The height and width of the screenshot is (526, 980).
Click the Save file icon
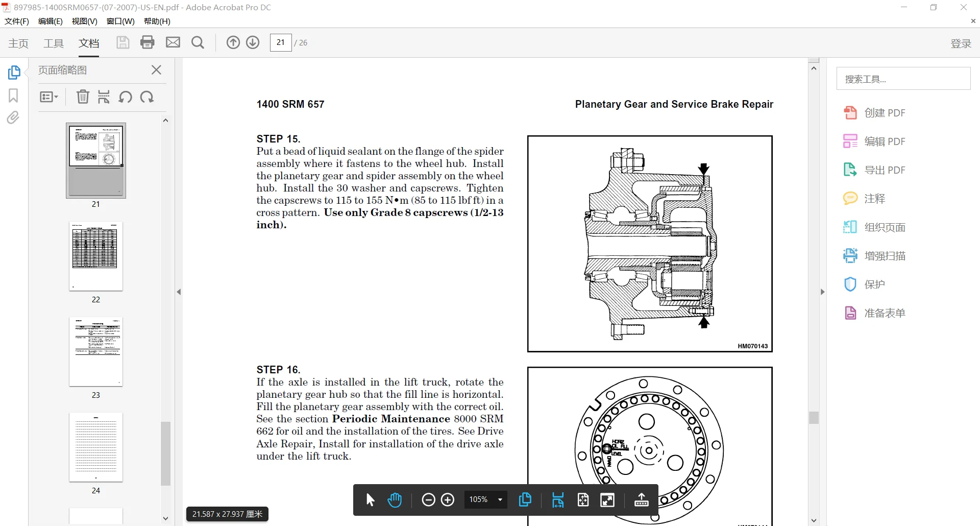point(122,42)
